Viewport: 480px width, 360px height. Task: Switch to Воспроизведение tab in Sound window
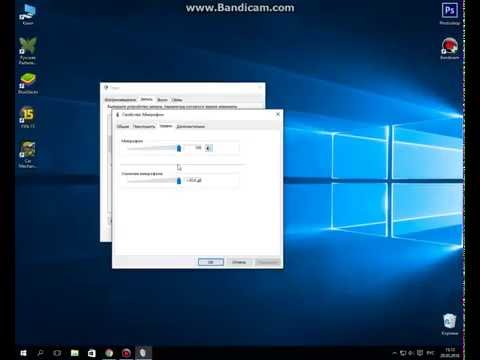[120, 100]
